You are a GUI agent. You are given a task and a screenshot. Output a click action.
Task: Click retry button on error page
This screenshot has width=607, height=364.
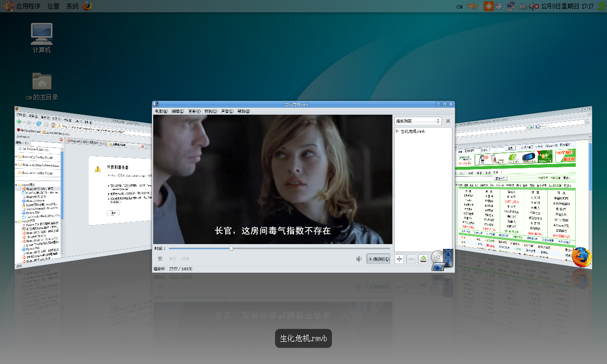(x=113, y=213)
